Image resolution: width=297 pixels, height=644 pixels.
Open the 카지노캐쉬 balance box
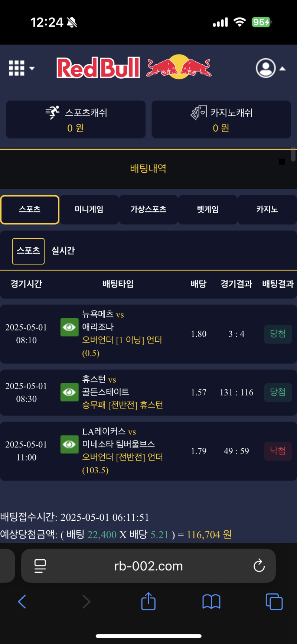coord(221,120)
